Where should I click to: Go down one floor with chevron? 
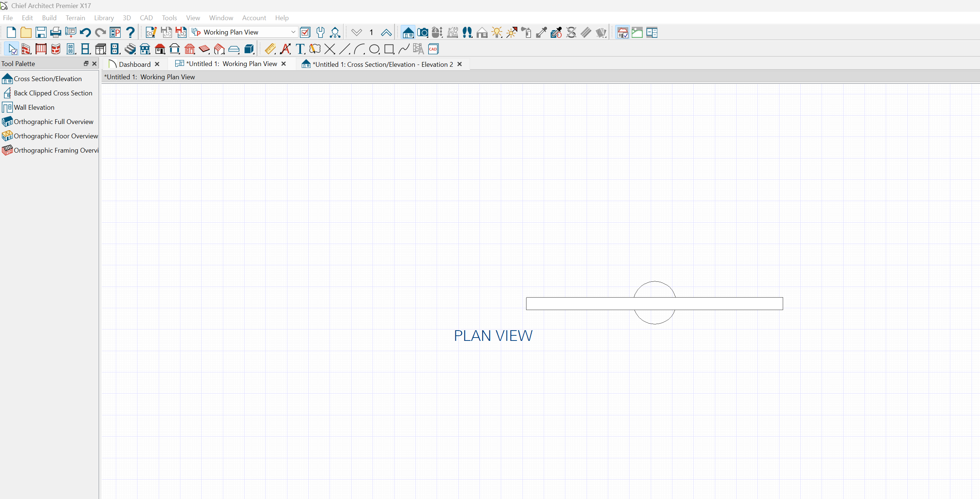(356, 32)
